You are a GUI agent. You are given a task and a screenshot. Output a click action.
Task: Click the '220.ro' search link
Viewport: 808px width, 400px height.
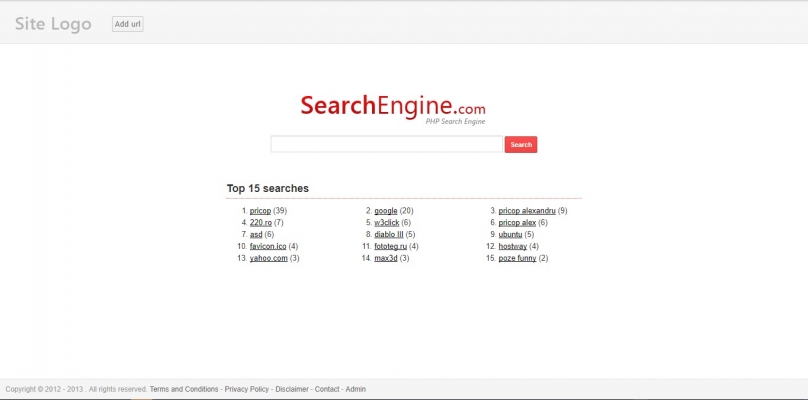260,223
